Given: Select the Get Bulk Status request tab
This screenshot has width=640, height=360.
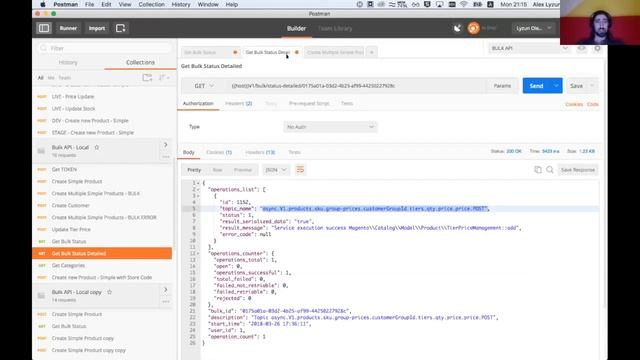Looking at the screenshot, I should pos(210,52).
